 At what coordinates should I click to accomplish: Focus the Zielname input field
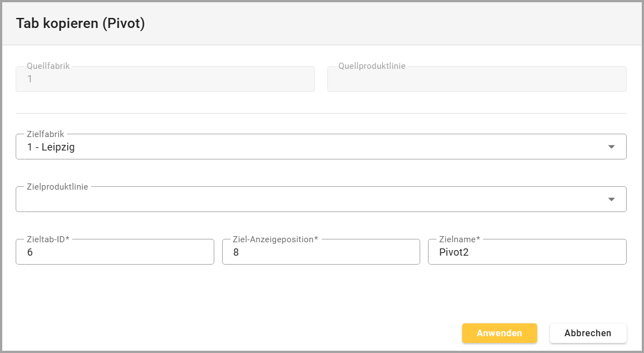pos(527,252)
